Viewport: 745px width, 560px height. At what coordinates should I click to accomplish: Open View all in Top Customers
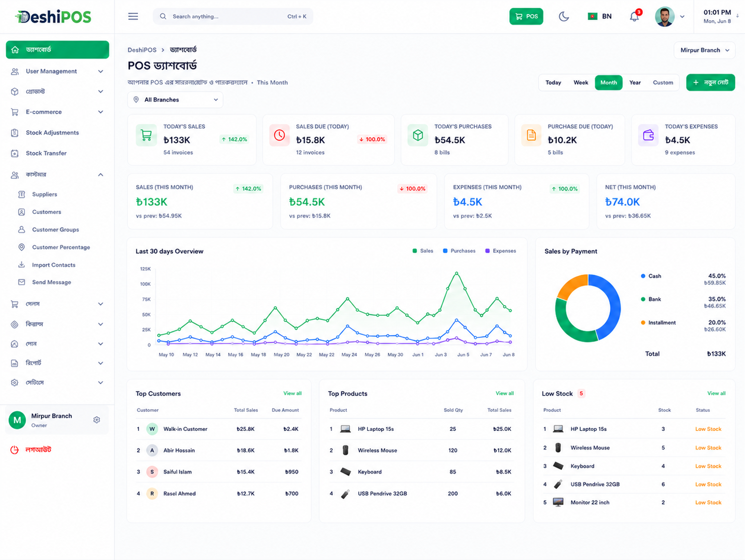[x=292, y=393]
